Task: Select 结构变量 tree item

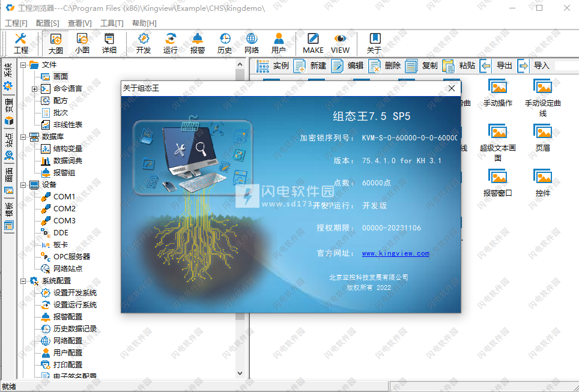Action: (68, 149)
